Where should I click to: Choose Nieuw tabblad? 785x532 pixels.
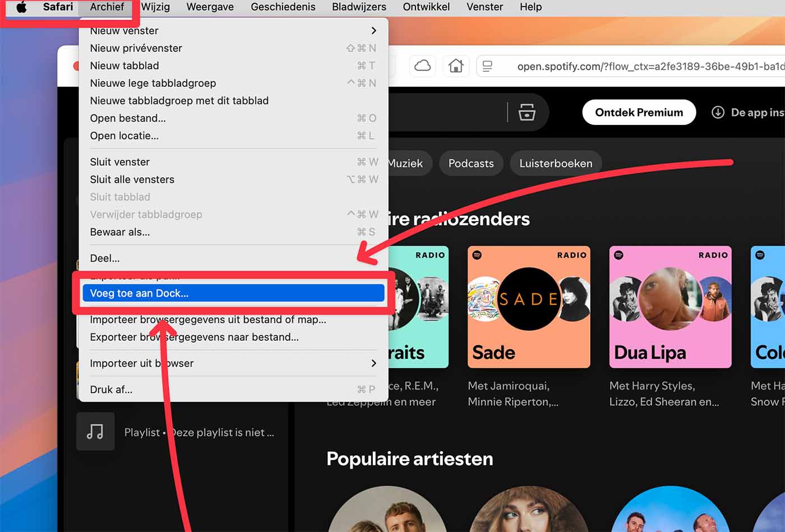tap(233, 66)
